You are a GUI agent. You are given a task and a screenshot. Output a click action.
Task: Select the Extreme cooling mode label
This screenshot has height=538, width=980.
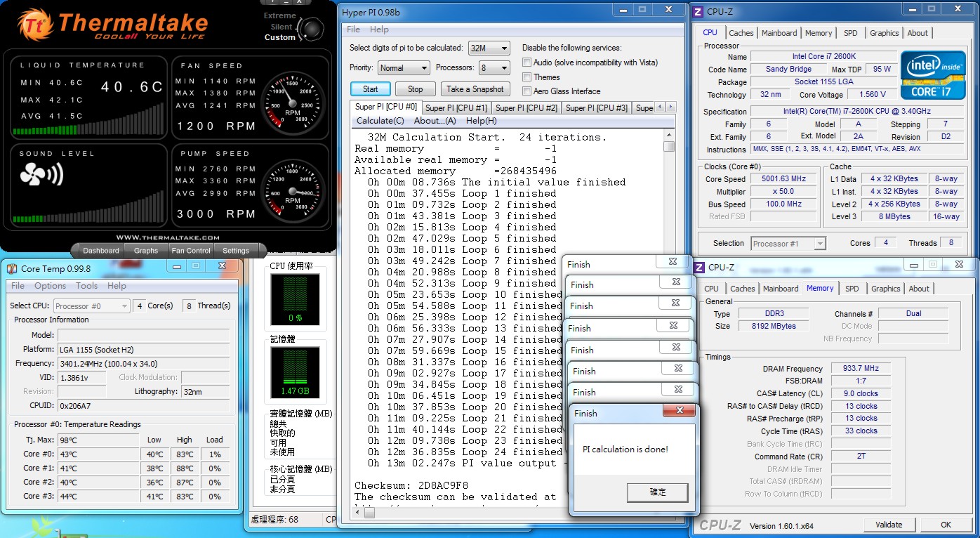(280, 15)
